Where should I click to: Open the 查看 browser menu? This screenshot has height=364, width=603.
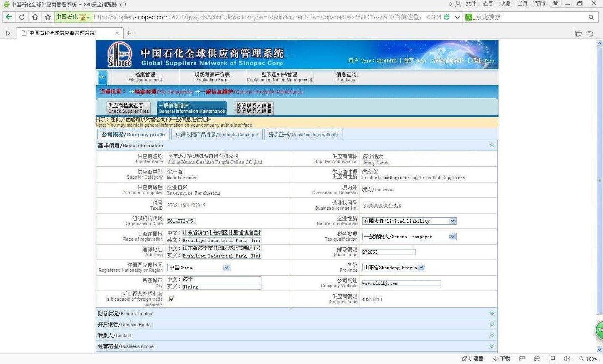(488, 4)
